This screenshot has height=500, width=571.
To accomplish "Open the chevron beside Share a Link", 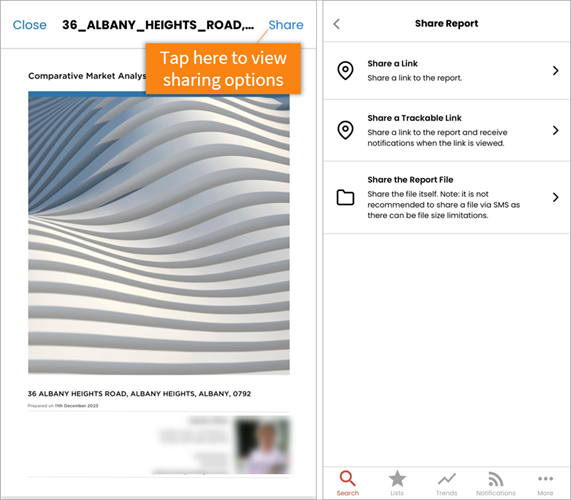I will pos(555,71).
